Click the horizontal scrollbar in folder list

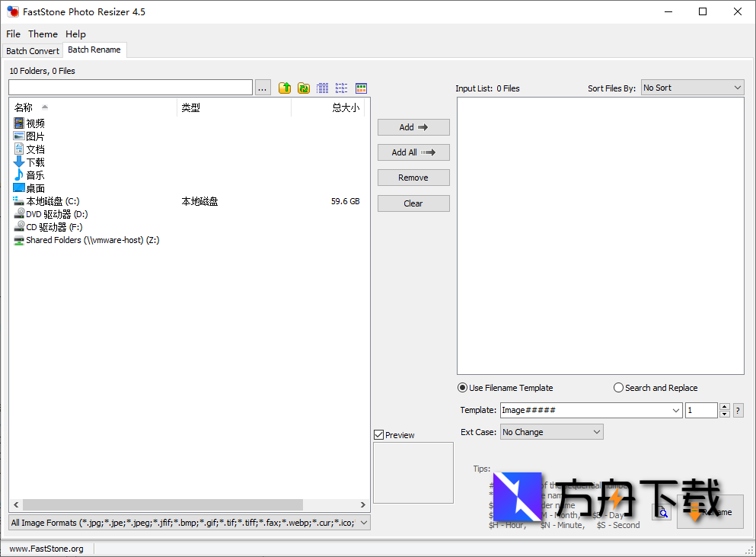pos(162,504)
